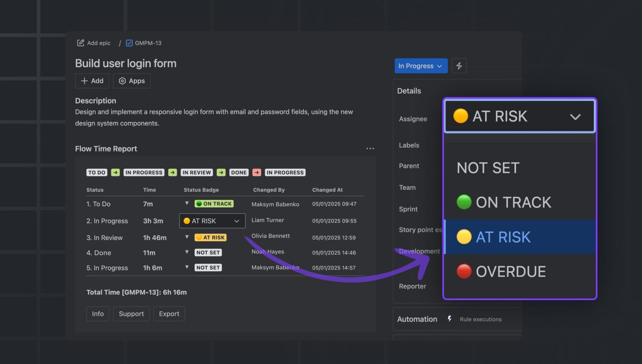Open the Flow Time Report more options menu
The width and height of the screenshot is (642, 364).
[x=370, y=148]
